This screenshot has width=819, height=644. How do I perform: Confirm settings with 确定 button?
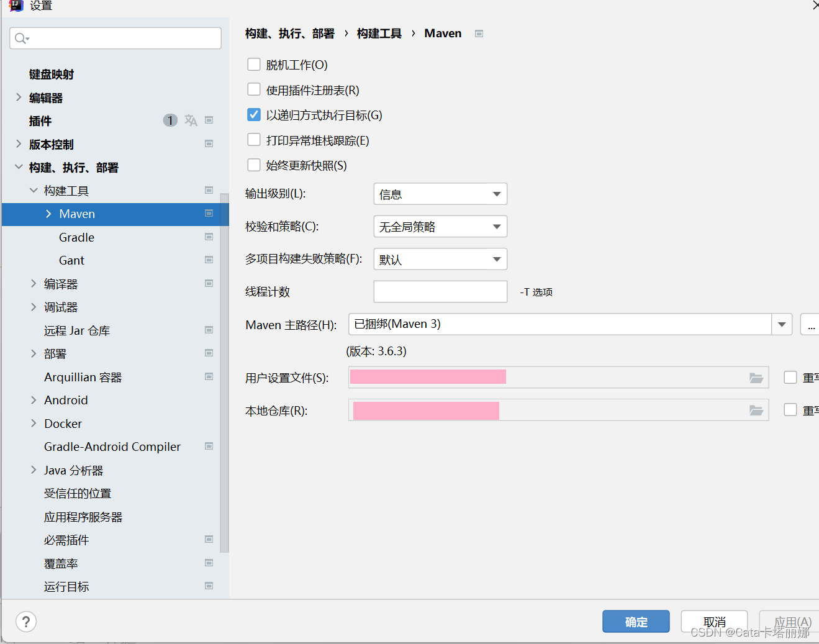point(636,622)
